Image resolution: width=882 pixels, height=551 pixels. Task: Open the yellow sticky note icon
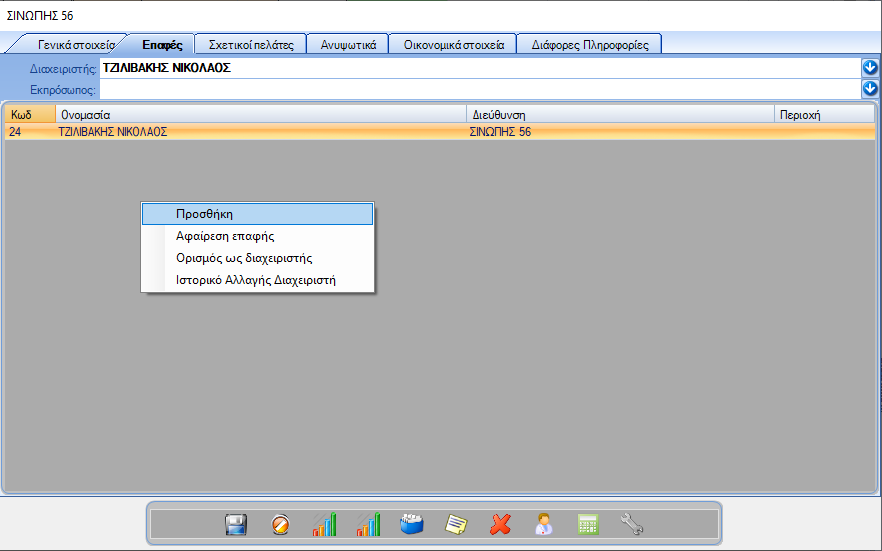click(x=456, y=524)
